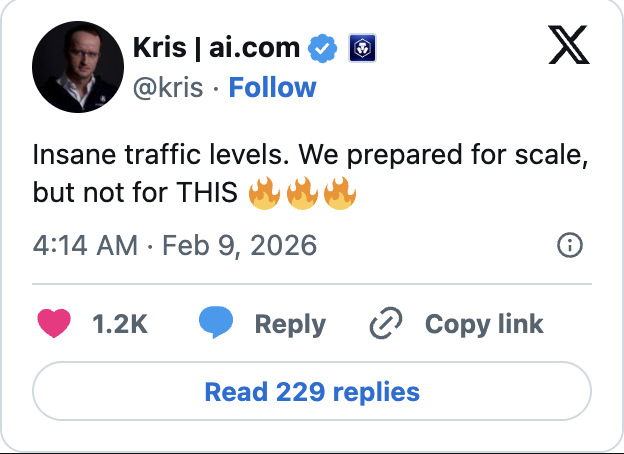Click the blue reply speech bubble icon
This screenshot has height=454, width=624.
(x=215, y=323)
